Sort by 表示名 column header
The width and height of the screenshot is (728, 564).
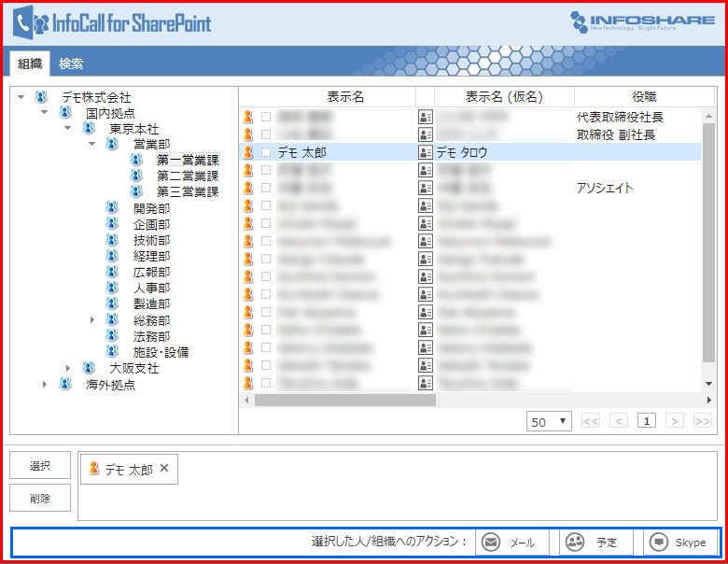(x=345, y=96)
